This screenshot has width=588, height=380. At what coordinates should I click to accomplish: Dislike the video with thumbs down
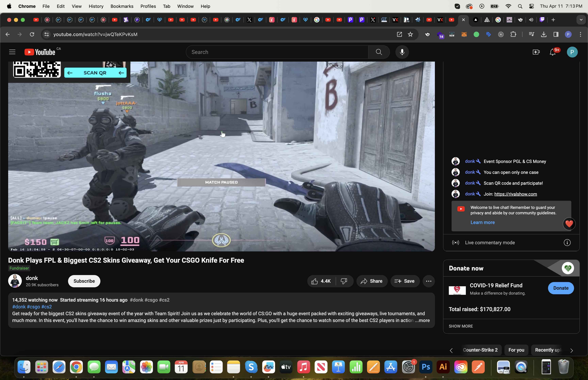[344, 281]
